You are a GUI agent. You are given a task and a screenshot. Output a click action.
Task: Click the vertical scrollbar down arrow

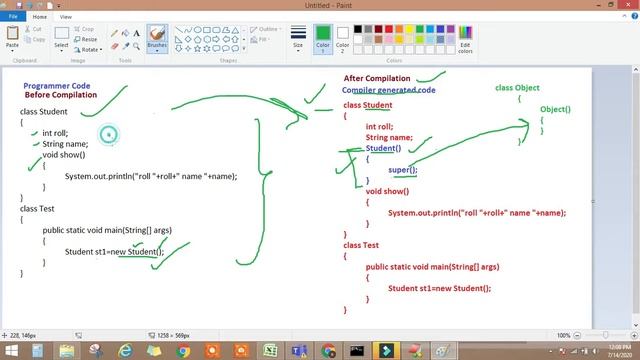[636, 325]
